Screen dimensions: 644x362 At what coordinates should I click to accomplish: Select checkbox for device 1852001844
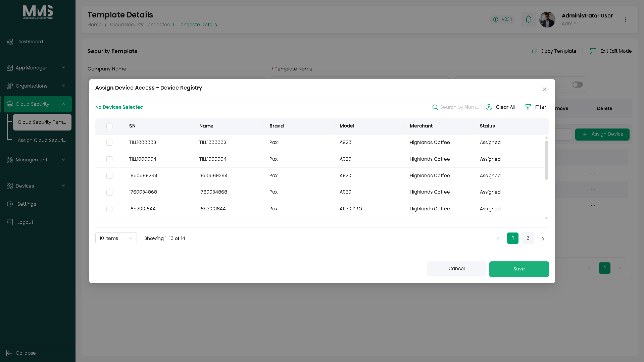(x=109, y=209)
